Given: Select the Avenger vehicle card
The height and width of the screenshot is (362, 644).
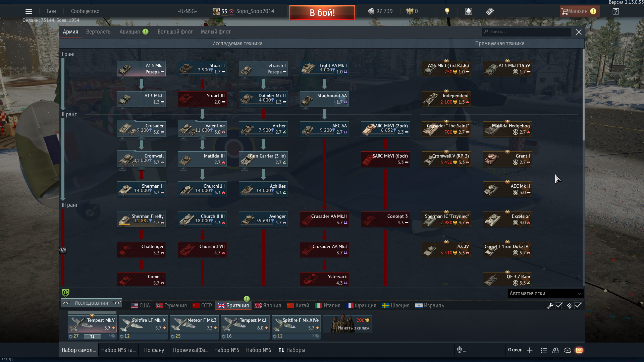Looking at the screenshot, I should (263, 220).
